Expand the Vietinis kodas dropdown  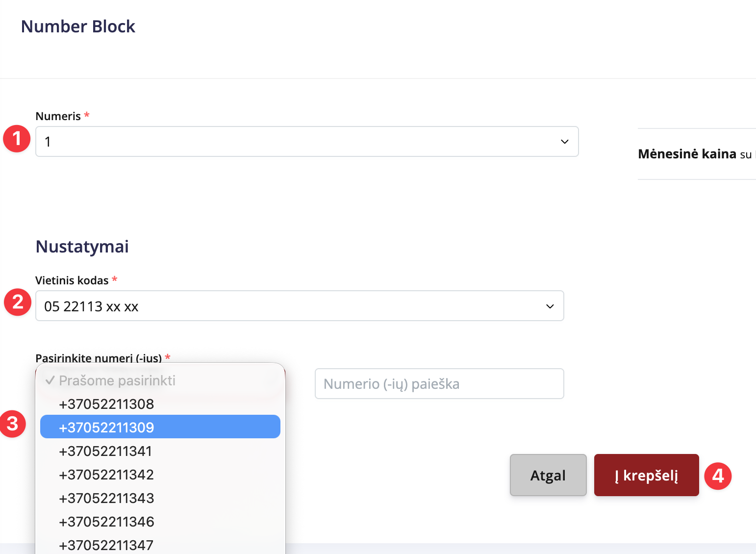pos(300,306)
